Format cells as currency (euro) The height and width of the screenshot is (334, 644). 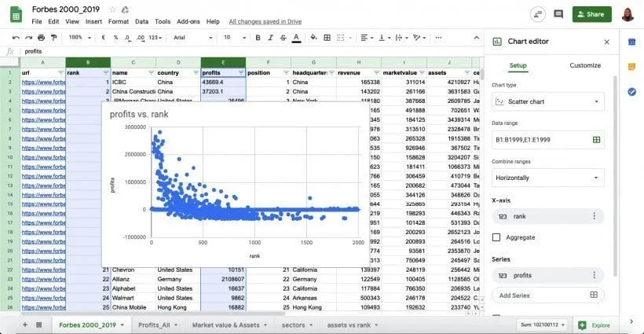103,38
